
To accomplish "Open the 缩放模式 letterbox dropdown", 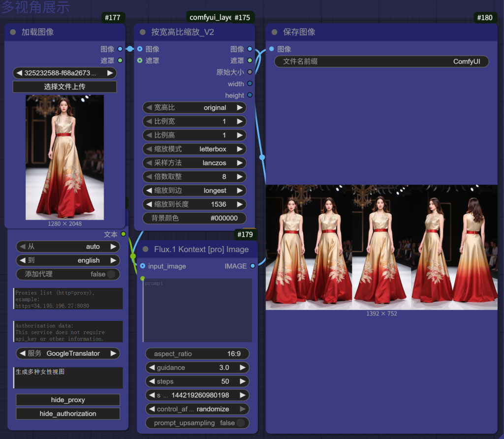I will pos(194,149).
